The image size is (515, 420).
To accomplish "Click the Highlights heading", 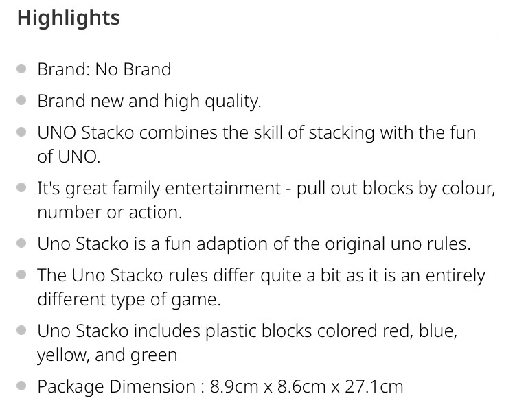I will point(68,18).
